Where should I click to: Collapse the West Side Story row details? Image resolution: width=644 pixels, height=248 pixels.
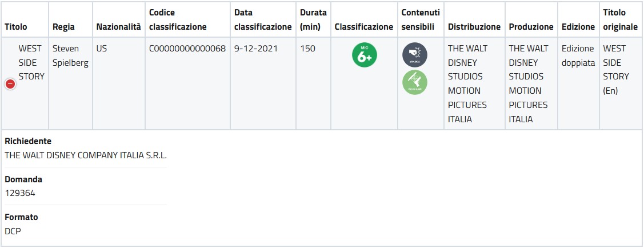[x=10, y=84]
